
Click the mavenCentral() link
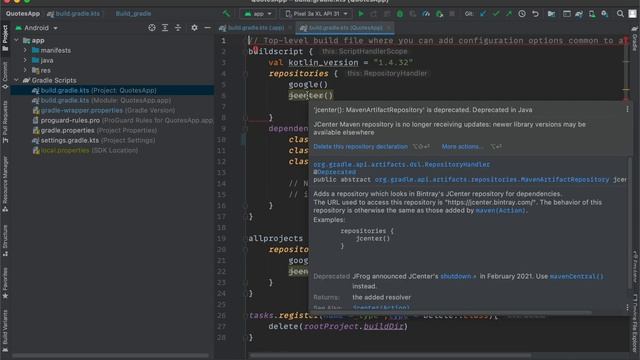pyautogui.click(x=576, y=276)
